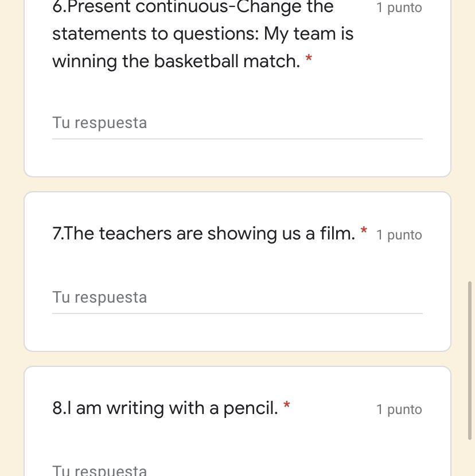Click the '1 punto' label on question 6
475x476 pixels.
[399, 7]
